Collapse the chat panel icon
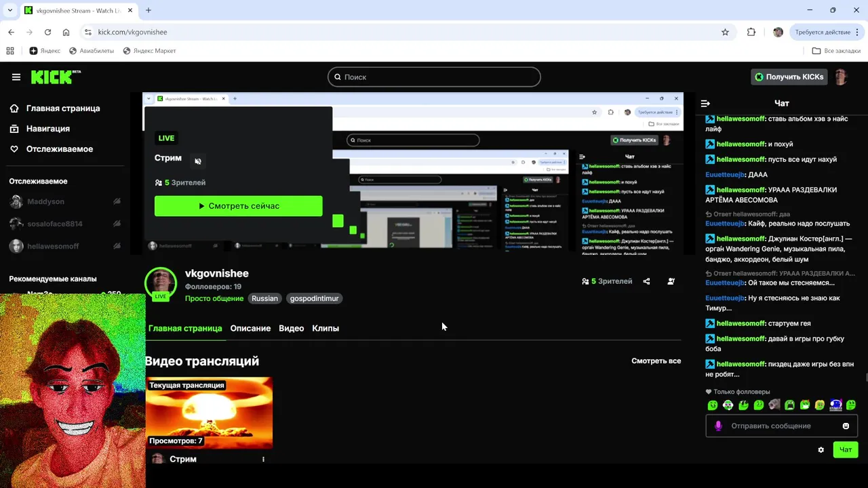This screenshot has width=868, height=488. pos(705,104)
